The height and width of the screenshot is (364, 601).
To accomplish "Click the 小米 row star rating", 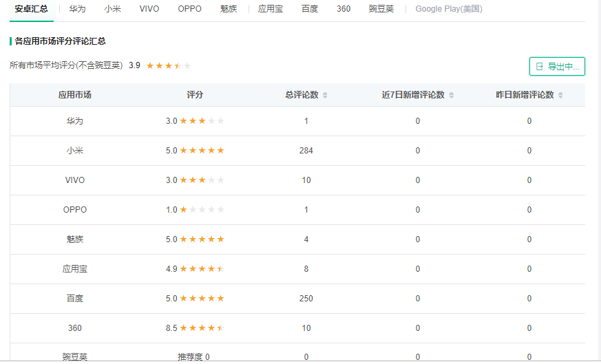I will point(202,151).
